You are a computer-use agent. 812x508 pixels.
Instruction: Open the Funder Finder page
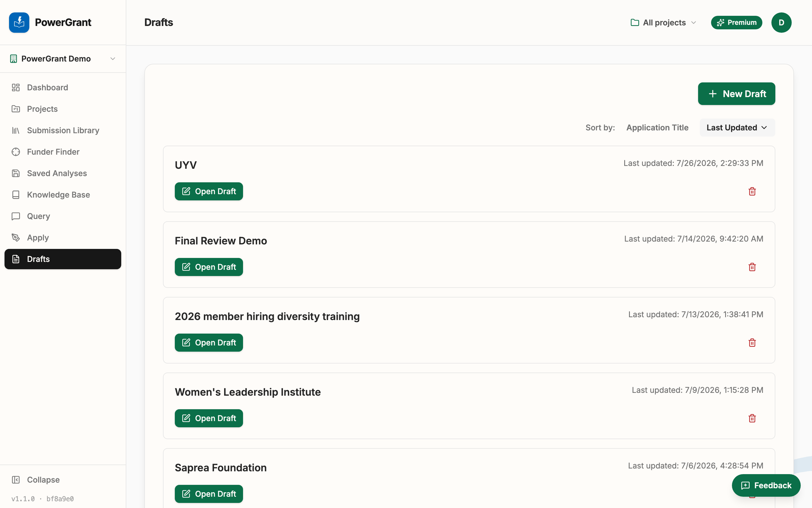(63, 152)
